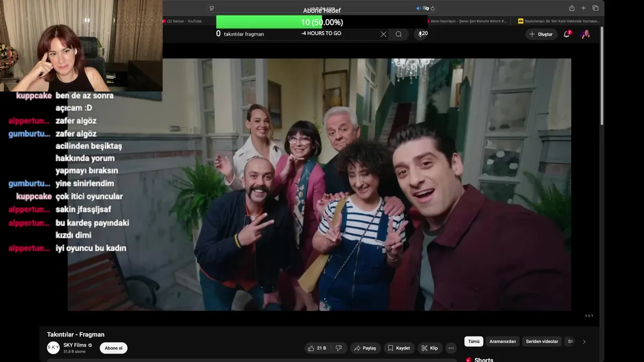Select the Tümü filter chip

click(x=474, y=341)
